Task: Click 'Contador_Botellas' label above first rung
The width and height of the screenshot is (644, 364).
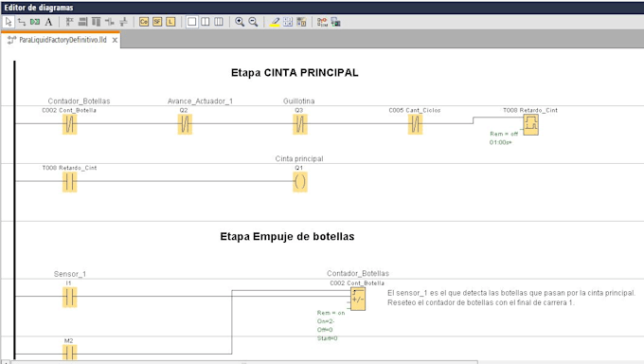Action: (79, 100)
